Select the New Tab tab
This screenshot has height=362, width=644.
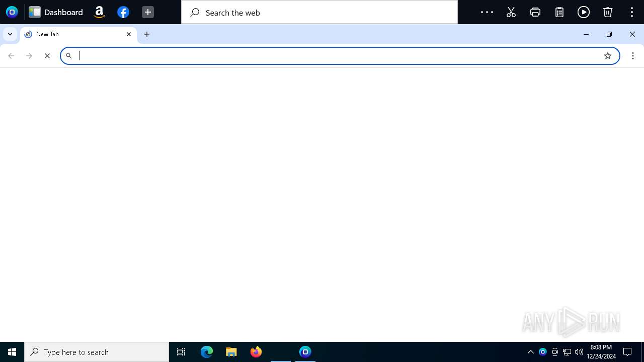click(78, 34)
